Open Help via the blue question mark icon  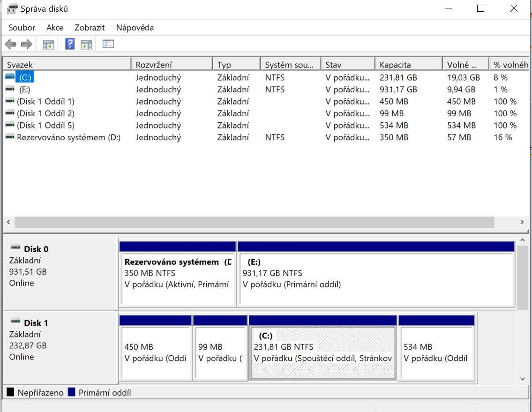70,45
